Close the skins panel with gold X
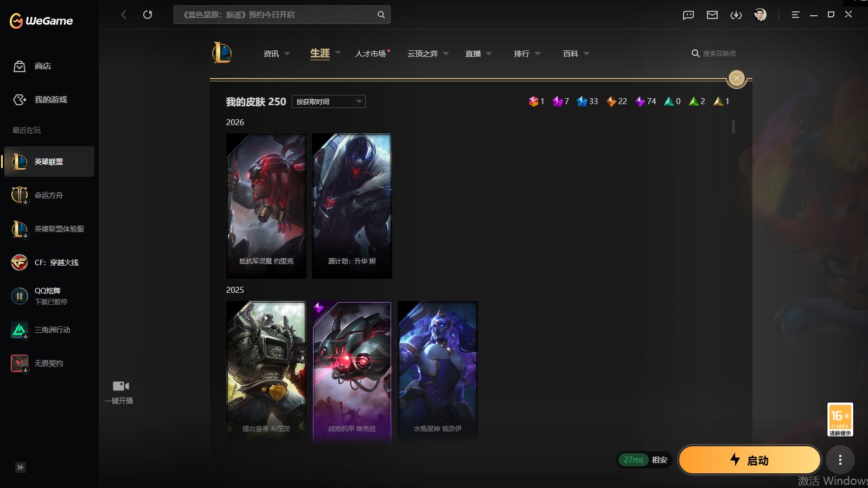 736,78
